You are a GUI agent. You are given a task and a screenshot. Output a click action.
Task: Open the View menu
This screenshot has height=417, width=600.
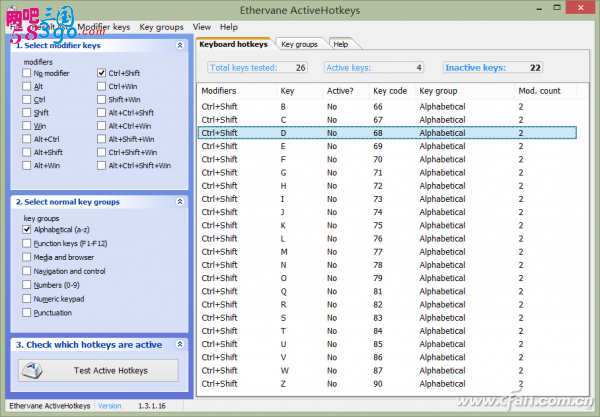pos(202,27)
